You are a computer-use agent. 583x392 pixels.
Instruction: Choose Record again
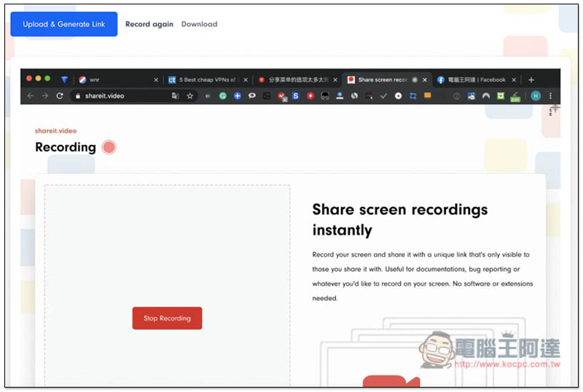point(149,24)
